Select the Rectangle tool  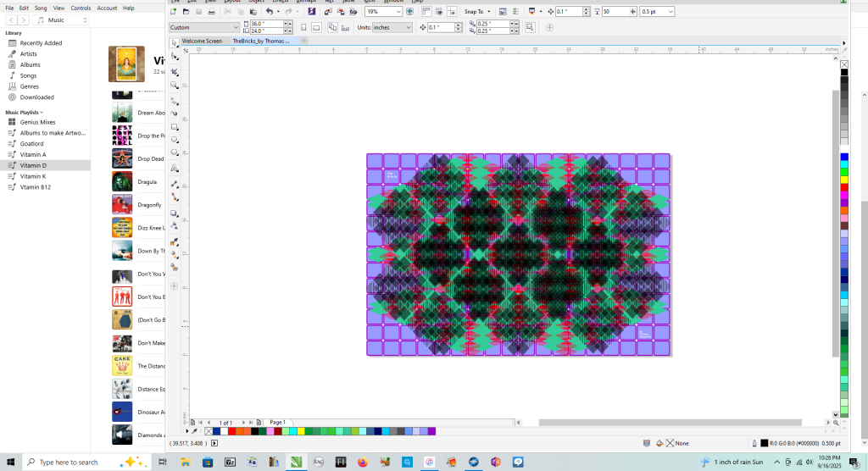pyautogui.click(x=175, y=126)
